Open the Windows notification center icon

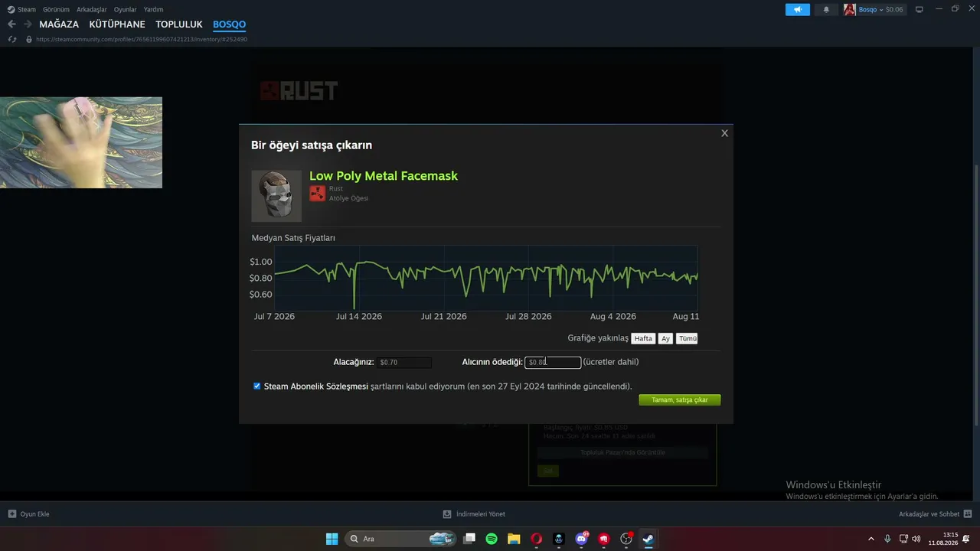[966, 539]
